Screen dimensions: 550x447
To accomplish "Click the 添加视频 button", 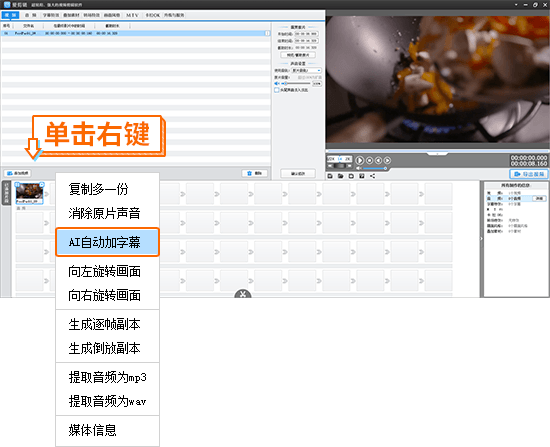I will (18, 173).
